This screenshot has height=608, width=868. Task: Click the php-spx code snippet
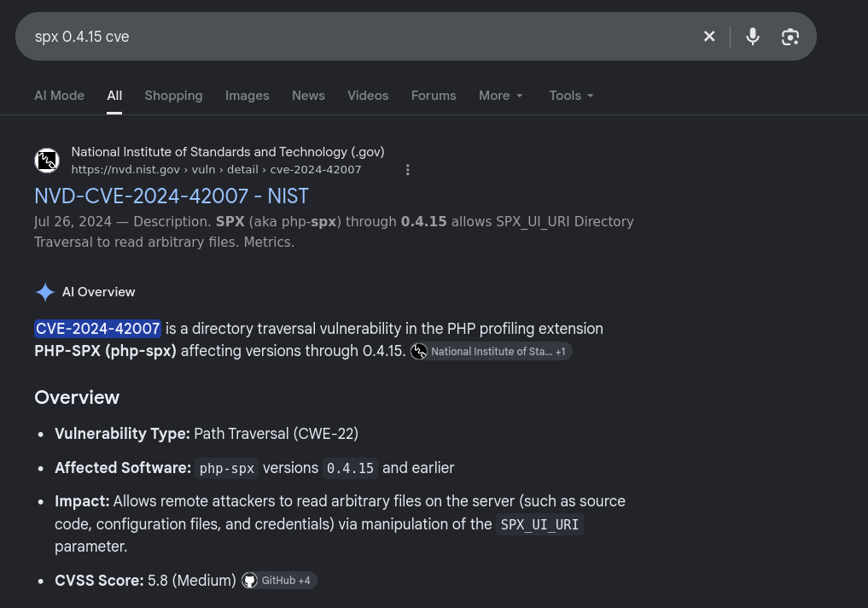click(226, 469)
